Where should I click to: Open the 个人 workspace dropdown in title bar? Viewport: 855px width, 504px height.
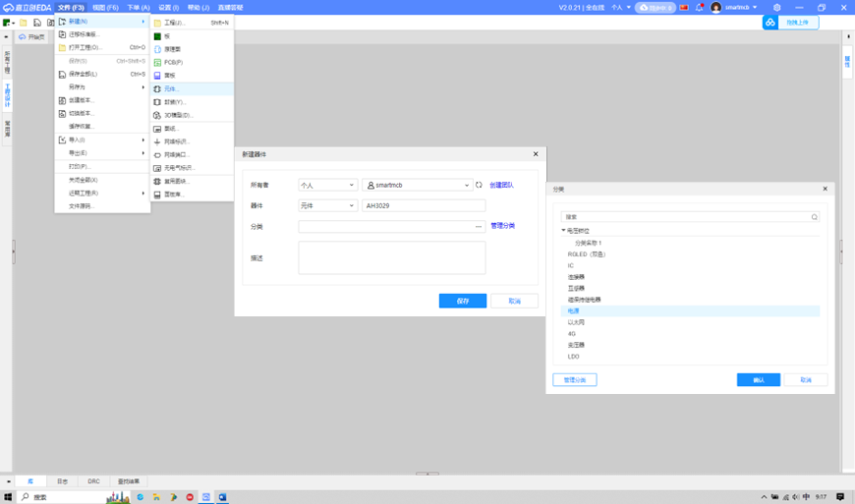pyautogui.click(x=621, y=8)
